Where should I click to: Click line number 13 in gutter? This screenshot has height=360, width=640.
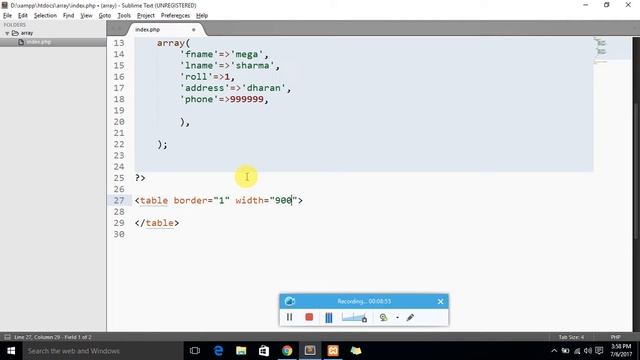(119, 43)
